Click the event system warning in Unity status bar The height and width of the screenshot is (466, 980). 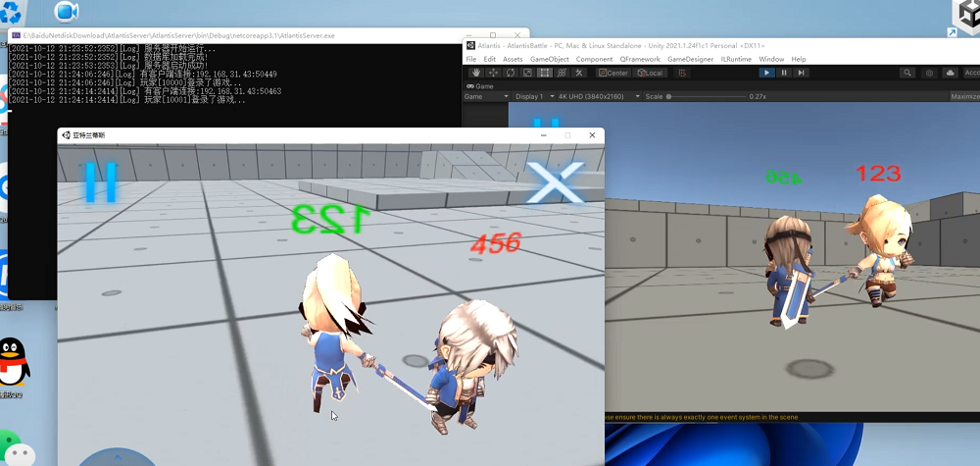click(702, 417)
